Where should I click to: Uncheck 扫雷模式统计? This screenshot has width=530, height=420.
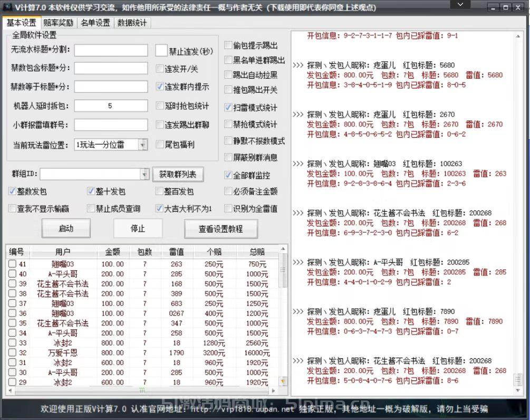(x=228, y=108)
